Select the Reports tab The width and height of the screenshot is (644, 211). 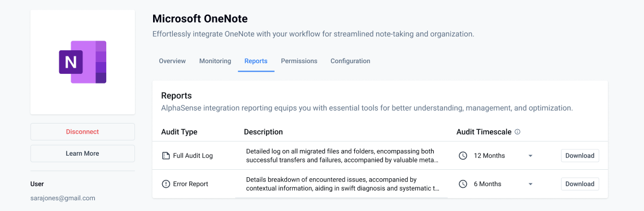[256, 61]
